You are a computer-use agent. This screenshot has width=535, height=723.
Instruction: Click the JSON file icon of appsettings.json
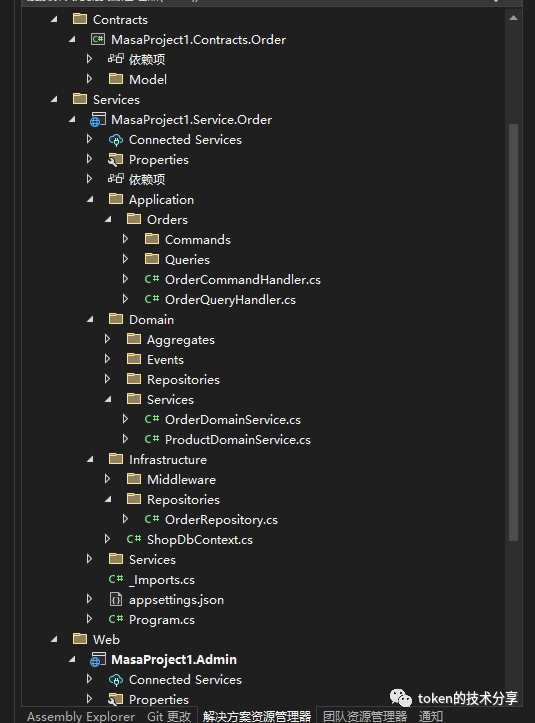[x=116, y=599]
